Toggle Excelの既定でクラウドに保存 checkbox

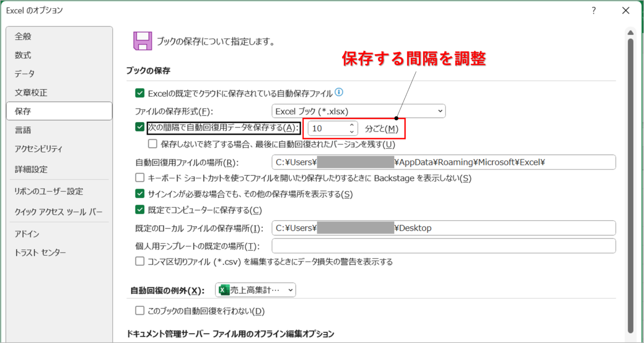click(x=139, y=93)
